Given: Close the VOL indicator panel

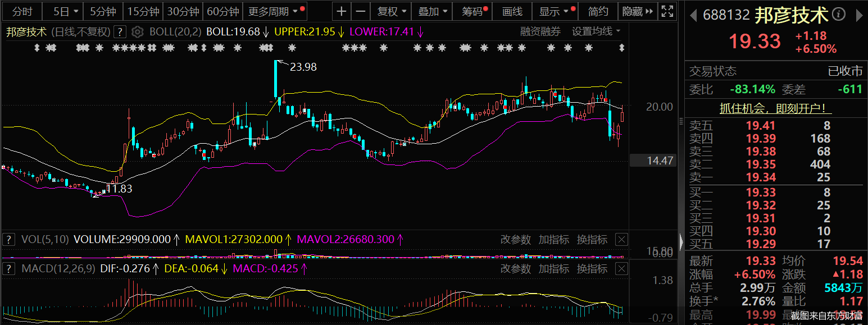Looking at the screenshot, I should pos(621,240).
